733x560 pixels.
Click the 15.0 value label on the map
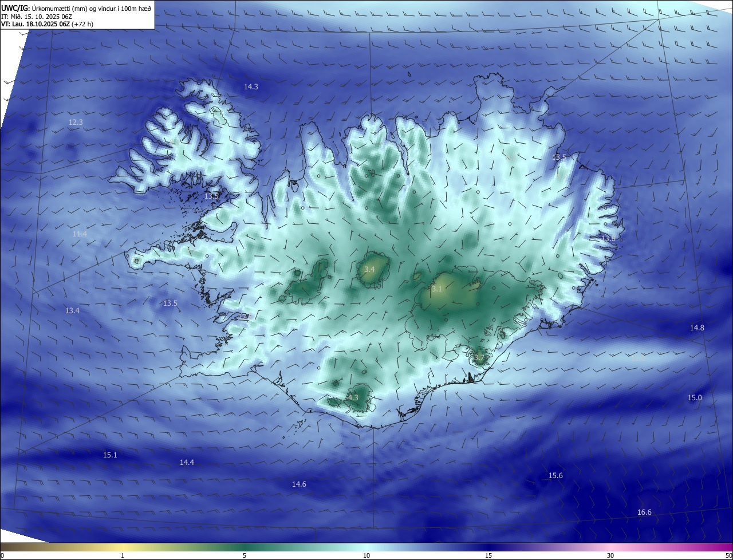pos(695,398)
